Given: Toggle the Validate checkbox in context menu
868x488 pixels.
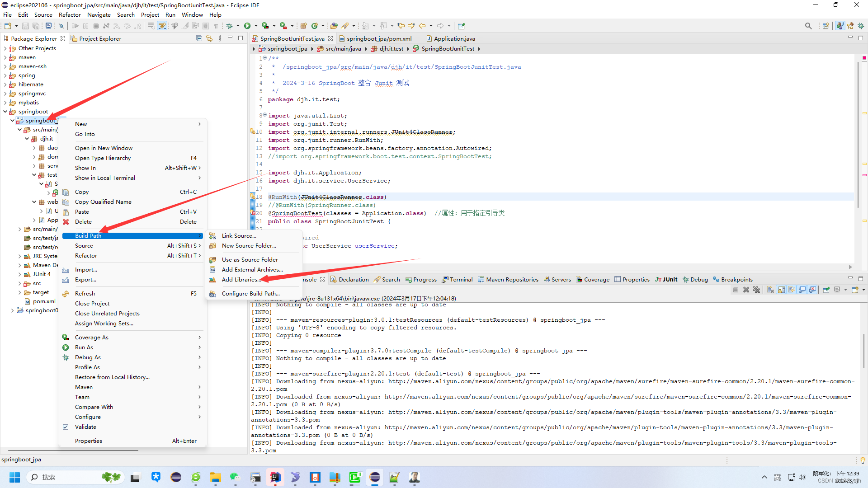Looking at the screenshot, I should [66, 427].
